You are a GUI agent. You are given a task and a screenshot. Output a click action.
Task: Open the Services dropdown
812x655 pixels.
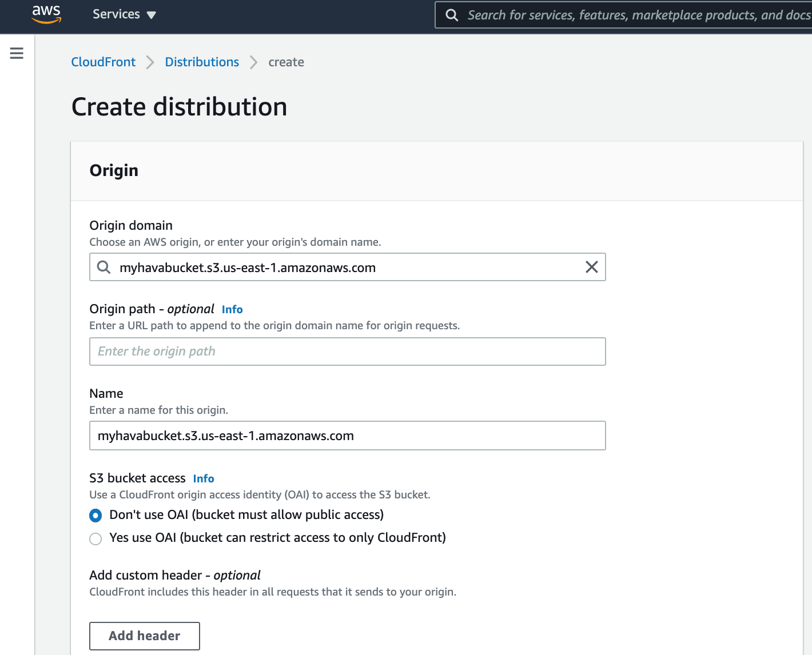pyautogui.click(x=124, y=14)
